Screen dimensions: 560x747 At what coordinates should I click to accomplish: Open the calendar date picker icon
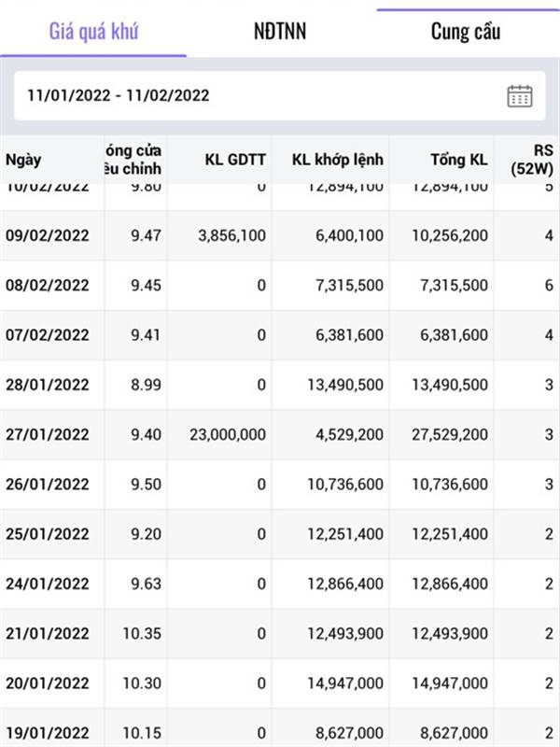(x=520, y=96)
